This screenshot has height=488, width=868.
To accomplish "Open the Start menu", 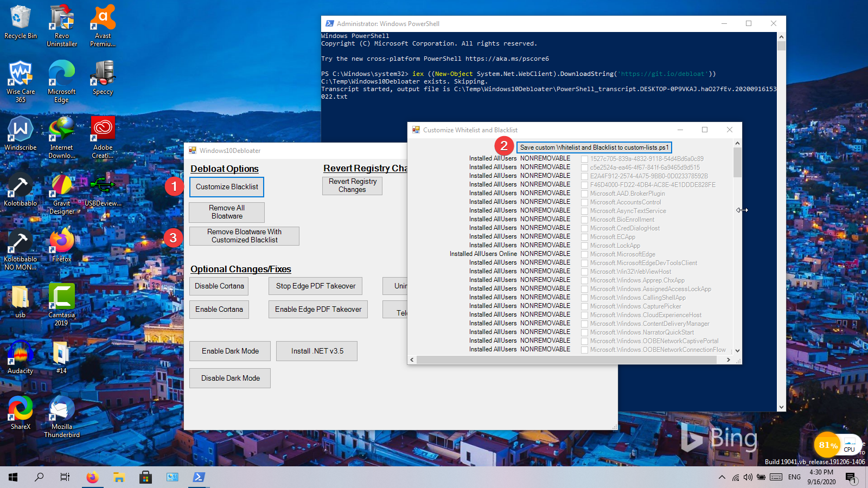I will point(12,477).
